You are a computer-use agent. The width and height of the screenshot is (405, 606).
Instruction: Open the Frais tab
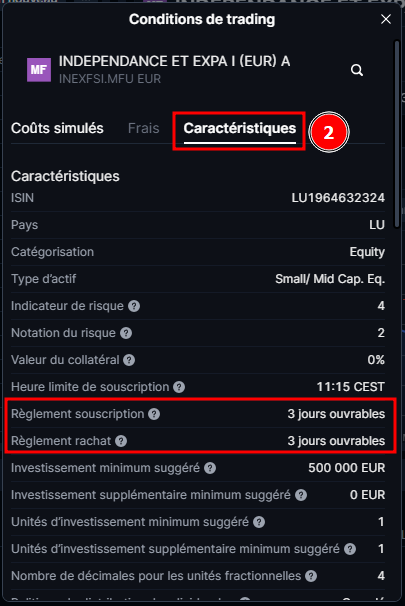point(143,128)
